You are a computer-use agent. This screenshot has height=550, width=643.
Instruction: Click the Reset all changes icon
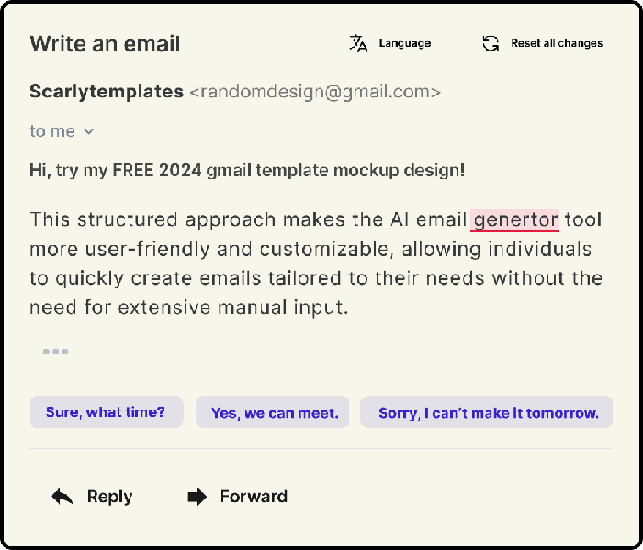coord(491,43)
